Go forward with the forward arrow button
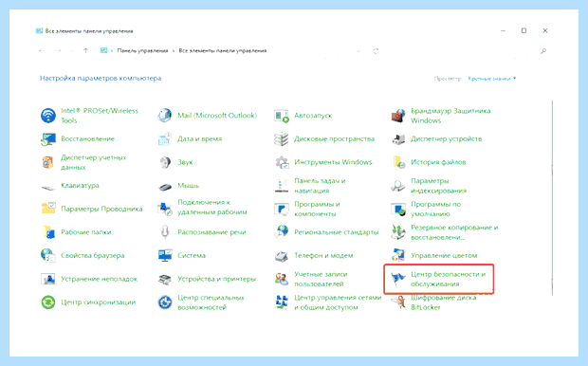Image resolution: width=588 pixels, height=366 pixels. (59, 50)
